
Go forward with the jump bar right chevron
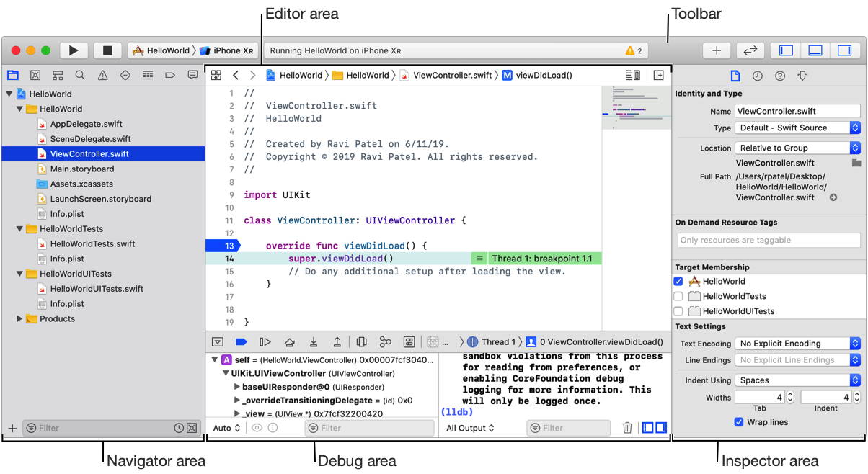point(252,75)
